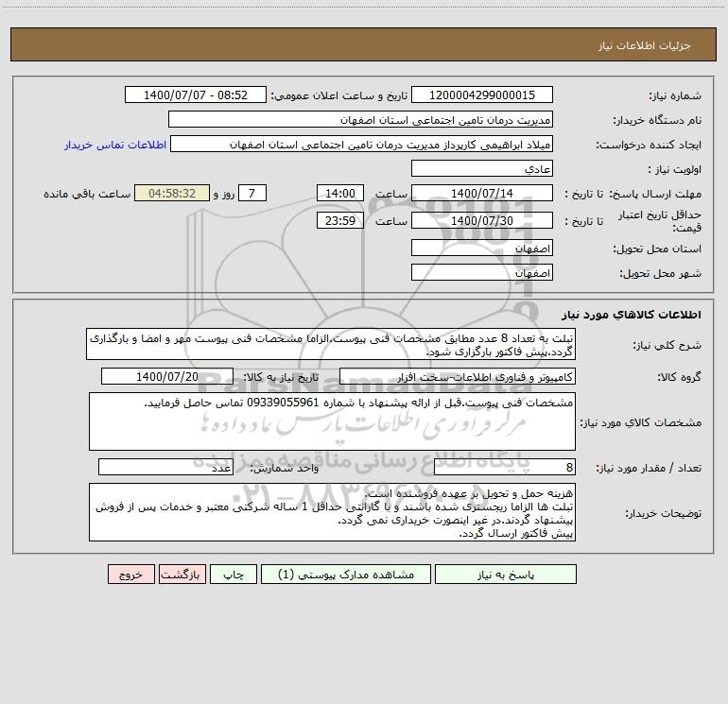Click the شهر محل تحویل label
Screen dimensions: 728x704
pos(660,274)
